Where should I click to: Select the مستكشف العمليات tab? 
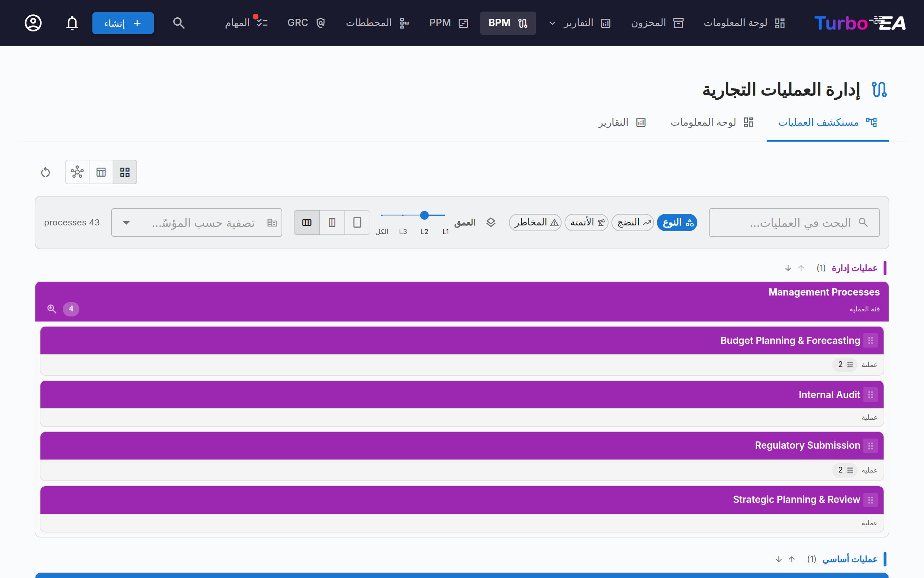[x=827, y=122]
